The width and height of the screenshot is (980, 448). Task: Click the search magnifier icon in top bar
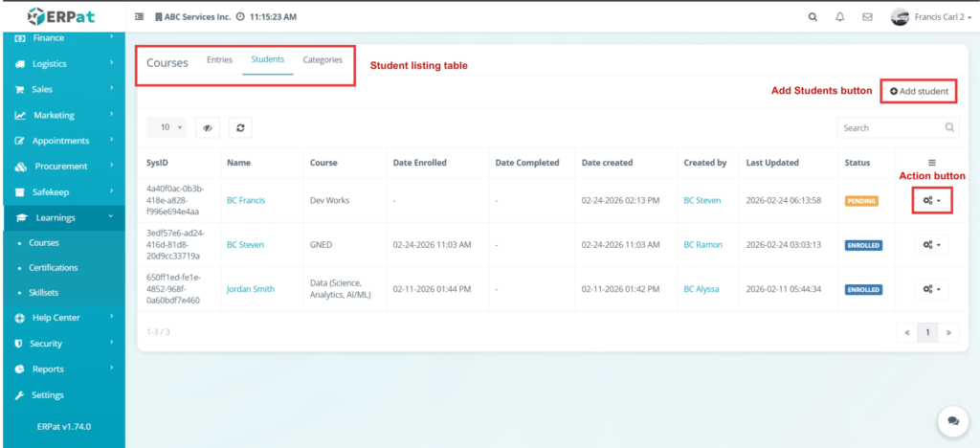[x=813, y=17]
